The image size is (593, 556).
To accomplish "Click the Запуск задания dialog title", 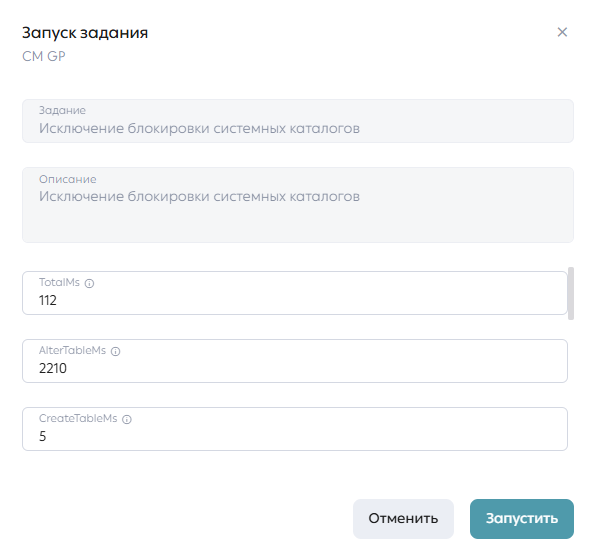I will tap(85, 33).
